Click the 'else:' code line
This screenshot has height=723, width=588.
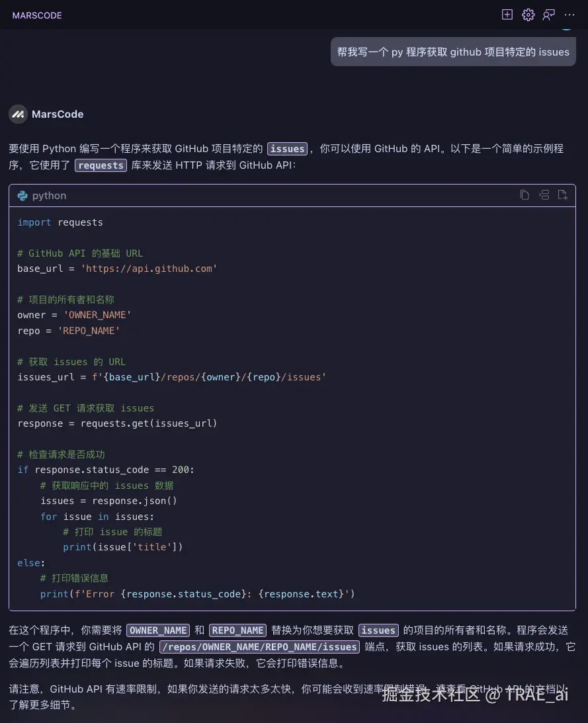click(x=31, y=562)
